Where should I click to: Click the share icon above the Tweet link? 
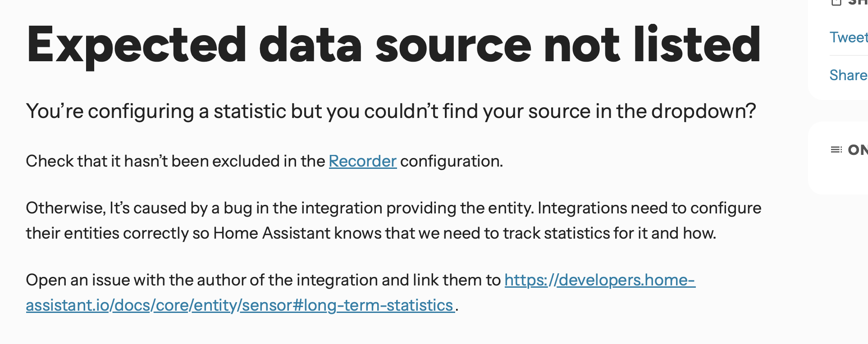pyautogui.click(x=836, y=2)
